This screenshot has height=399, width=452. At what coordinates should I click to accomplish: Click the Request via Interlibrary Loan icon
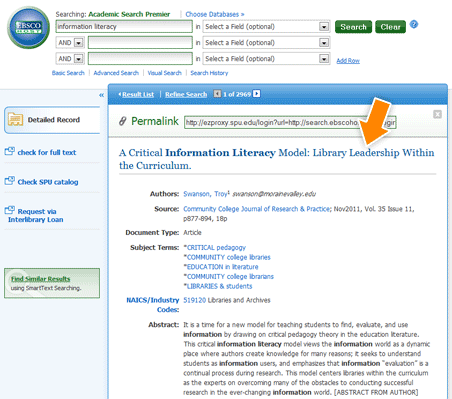click(x=10, y=210)
